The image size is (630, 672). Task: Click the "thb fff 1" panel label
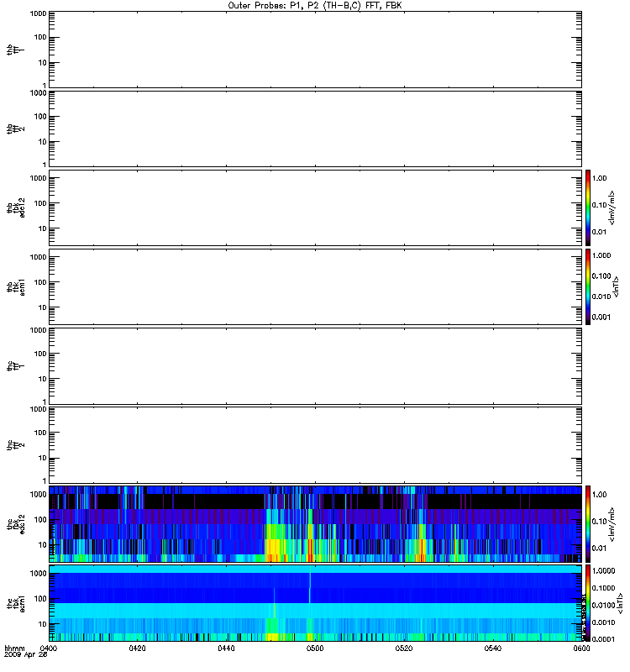pos(15,50)
